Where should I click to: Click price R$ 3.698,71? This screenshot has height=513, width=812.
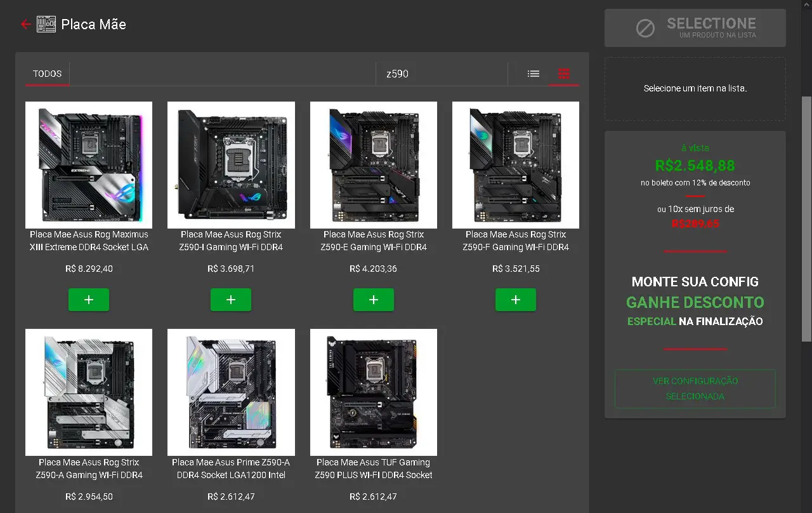[231, 269]
